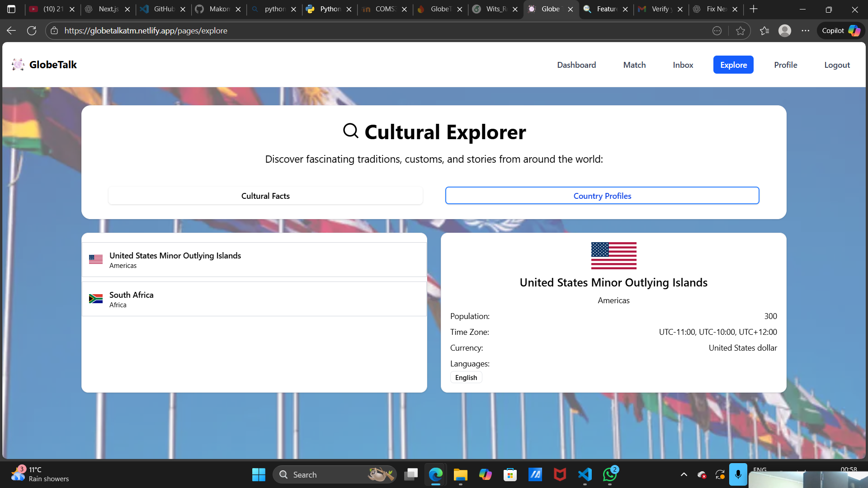Add the page to favorites via the star
The width and height of the screenshot is (868, 488).
click(741, 30)
